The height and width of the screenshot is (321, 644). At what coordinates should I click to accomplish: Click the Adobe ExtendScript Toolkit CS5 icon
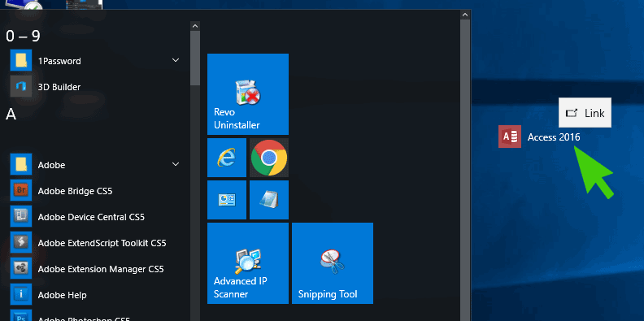[21, 243]
